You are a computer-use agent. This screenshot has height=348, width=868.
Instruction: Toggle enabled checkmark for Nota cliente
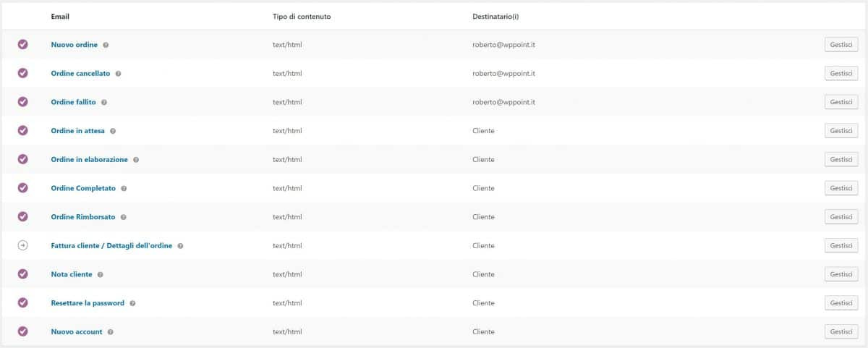pos(22,274)
